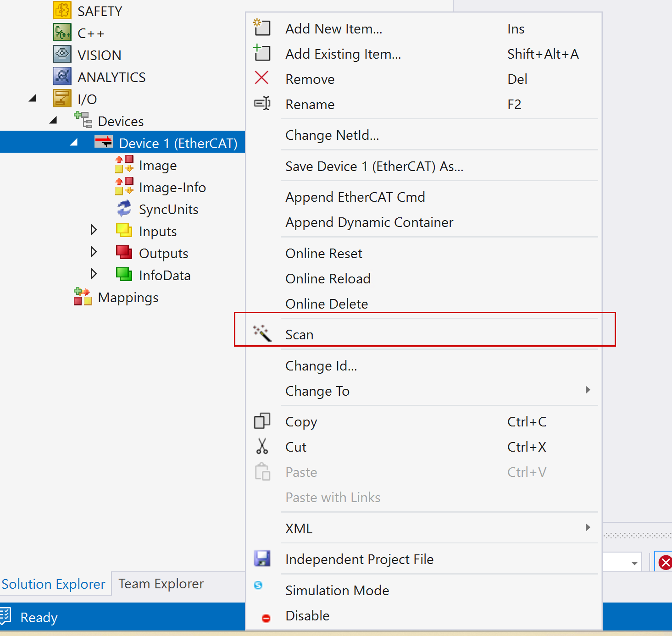Switch to the Team Explorer tab

[x=161, y=584]
